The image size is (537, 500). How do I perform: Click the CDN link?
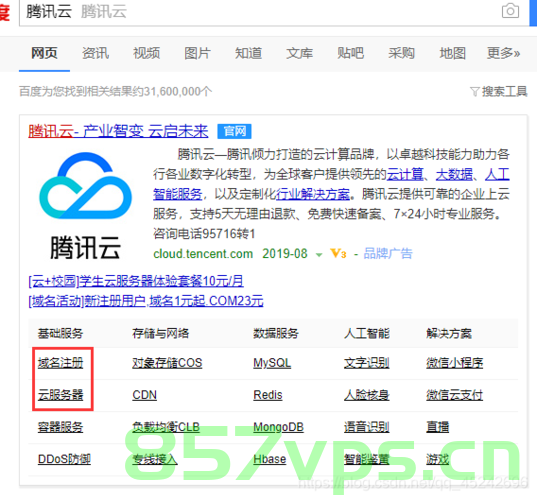point(145,395)
